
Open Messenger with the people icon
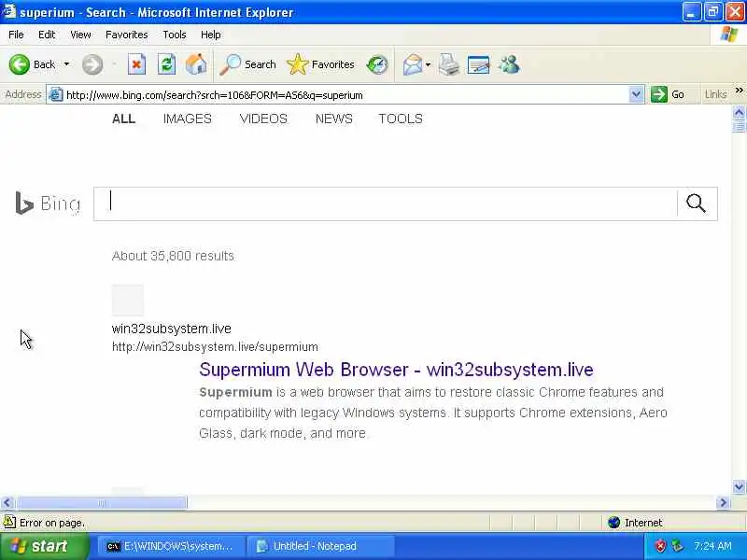[509, 64]
